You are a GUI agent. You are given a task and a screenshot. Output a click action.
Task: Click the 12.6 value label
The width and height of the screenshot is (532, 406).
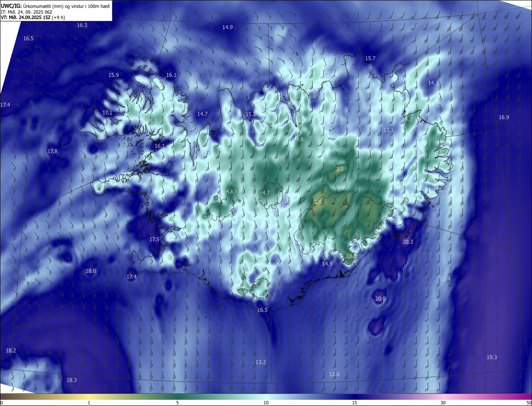pyautogui.click(x=334, y=374)
